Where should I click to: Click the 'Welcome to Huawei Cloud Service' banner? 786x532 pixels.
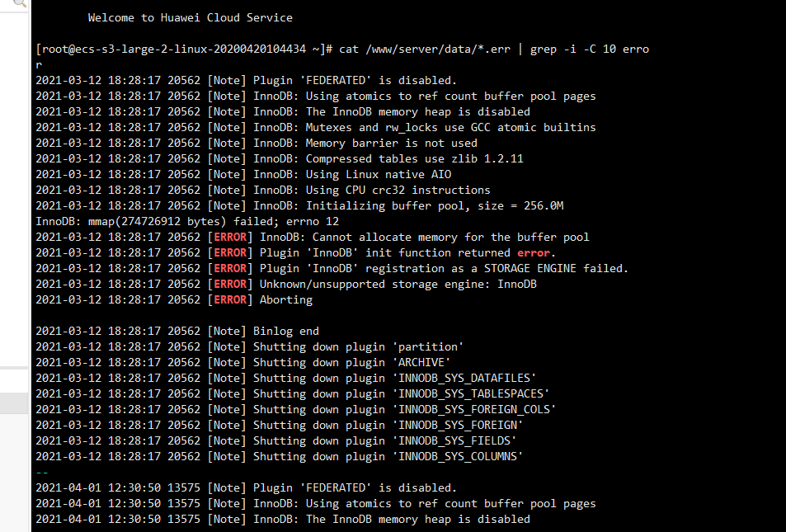pyautogui.click(x=190, y=17)
